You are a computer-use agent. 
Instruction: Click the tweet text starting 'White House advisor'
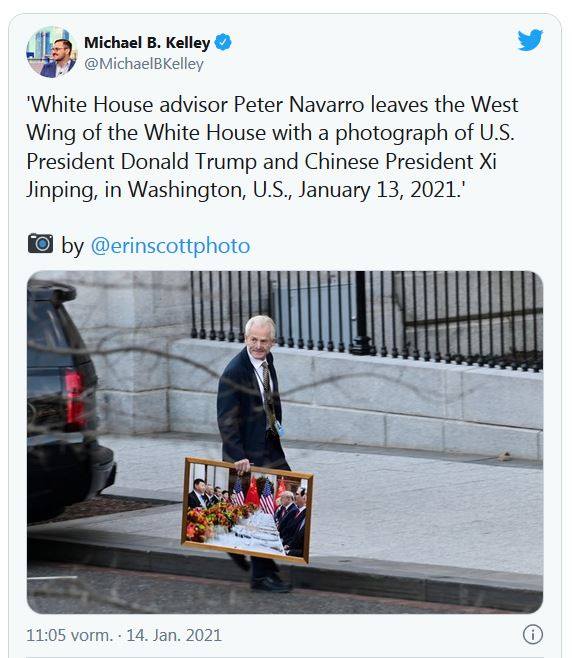tap(272, 147)
